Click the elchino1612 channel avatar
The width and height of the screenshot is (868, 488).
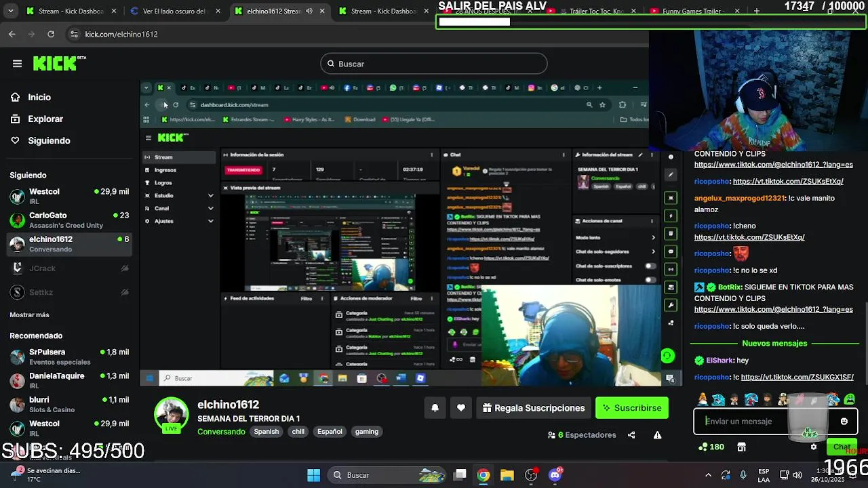point(171,415)
